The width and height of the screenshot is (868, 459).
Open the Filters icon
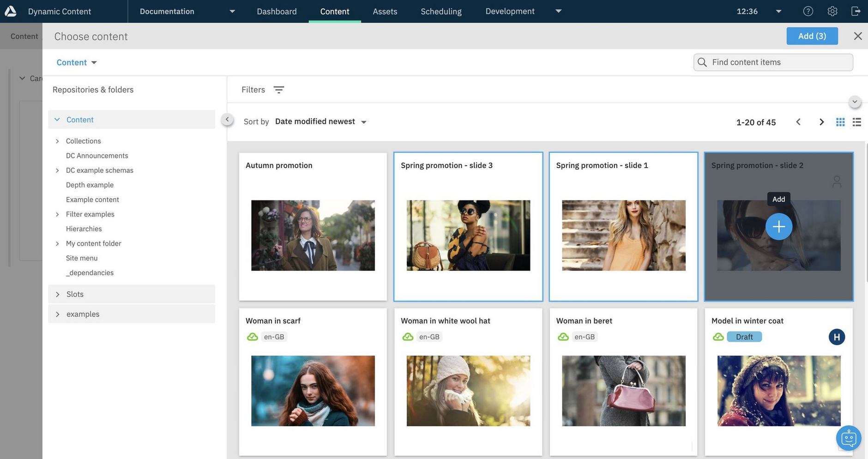coord(279,90)
